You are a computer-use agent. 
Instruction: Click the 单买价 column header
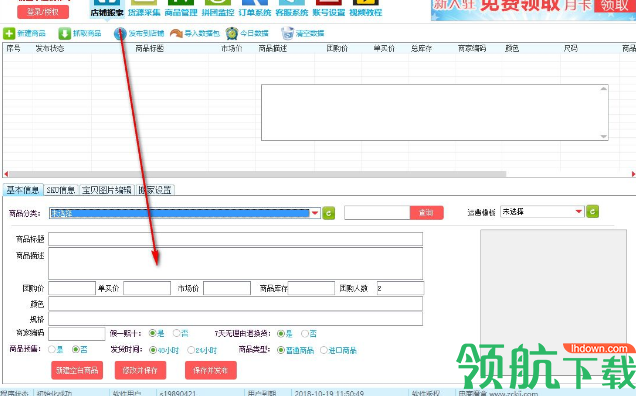[384, 49]
